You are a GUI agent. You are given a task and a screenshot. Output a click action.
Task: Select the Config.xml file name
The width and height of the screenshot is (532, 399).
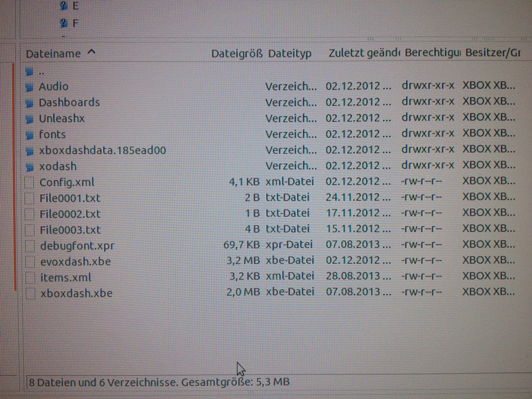(x=67, y=182)
